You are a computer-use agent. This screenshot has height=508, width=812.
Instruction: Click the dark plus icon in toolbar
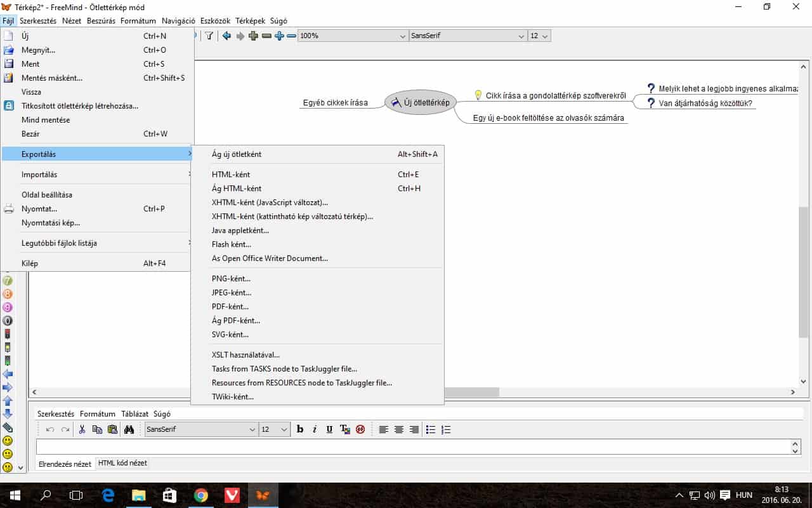coord(254,36)
